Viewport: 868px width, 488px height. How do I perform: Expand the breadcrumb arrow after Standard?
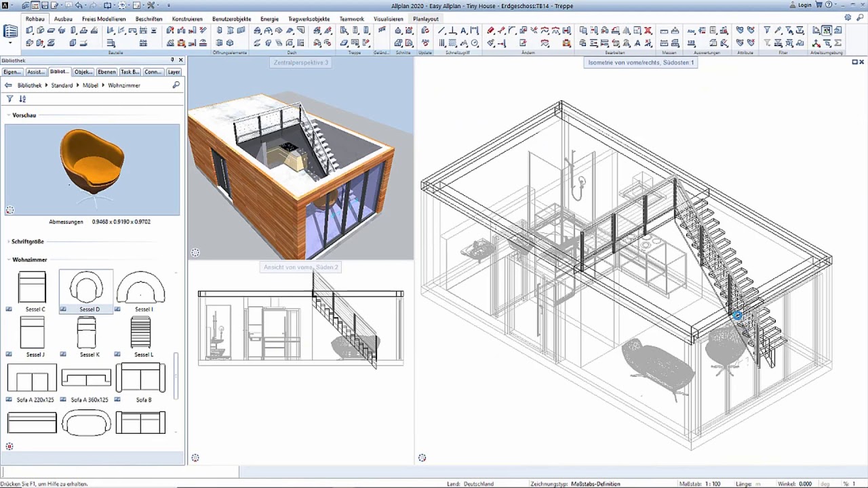pos(78,85)
